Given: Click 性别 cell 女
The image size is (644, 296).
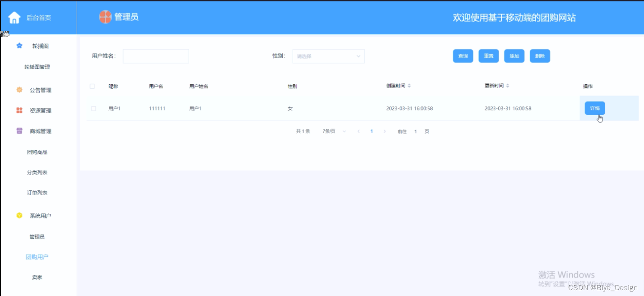Looking at the screenshot, I should point(290,108).
